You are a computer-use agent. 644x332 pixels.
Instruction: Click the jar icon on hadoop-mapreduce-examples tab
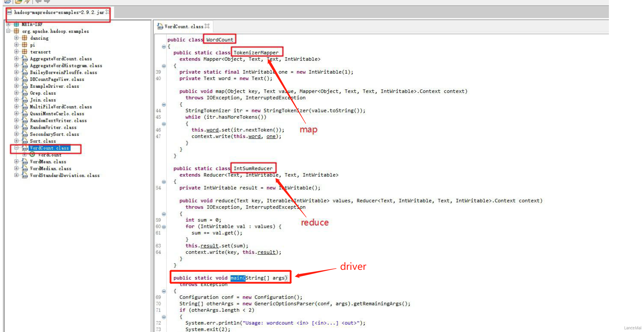click(x=10, y=12)
